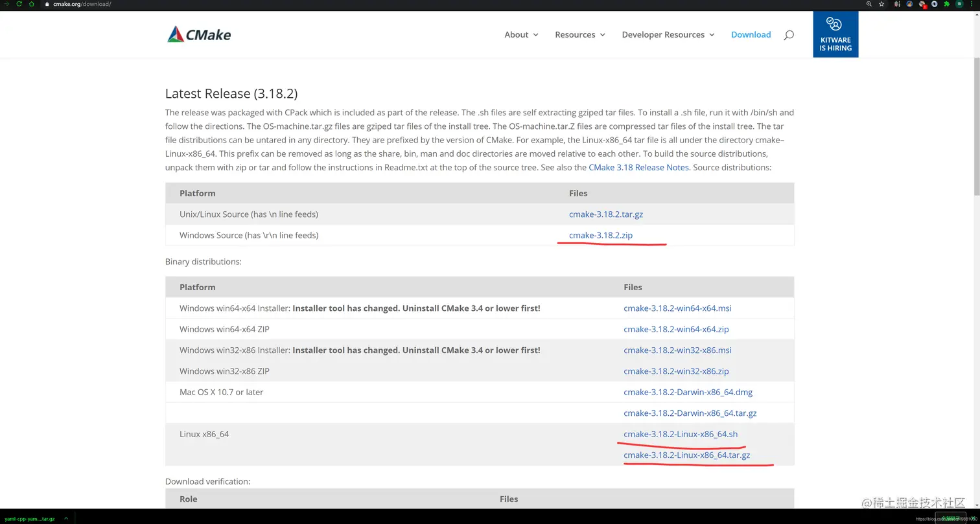Download cmake-3.18.2-win32-x86.msi installer
Screen dimensions: 980x524
[x=677, y=350]
